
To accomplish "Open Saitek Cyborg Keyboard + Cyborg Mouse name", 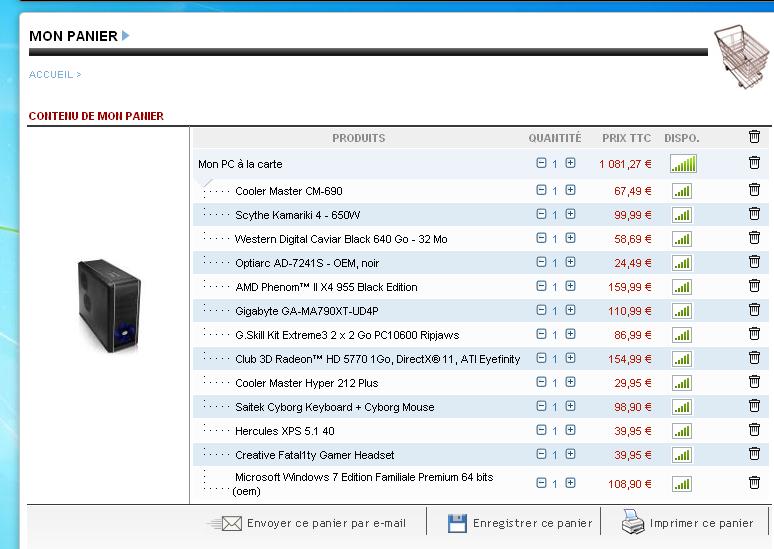I will 335,407.
